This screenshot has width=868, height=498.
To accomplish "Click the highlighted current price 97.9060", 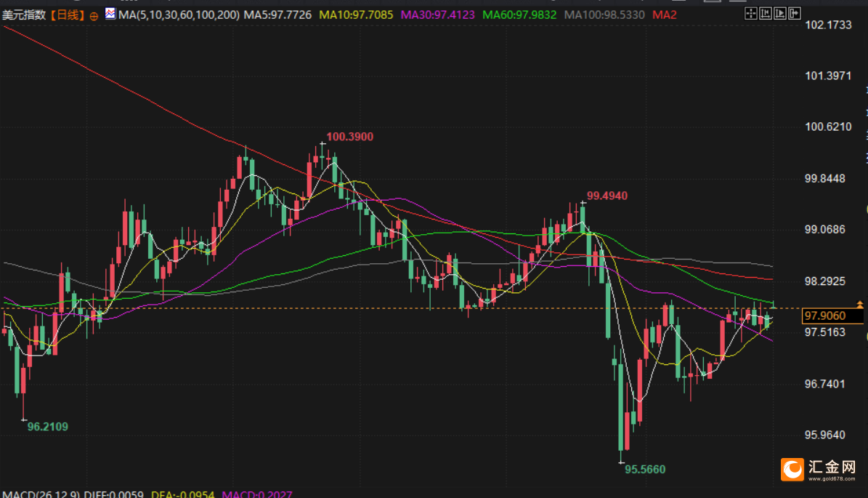I will 832,316.
